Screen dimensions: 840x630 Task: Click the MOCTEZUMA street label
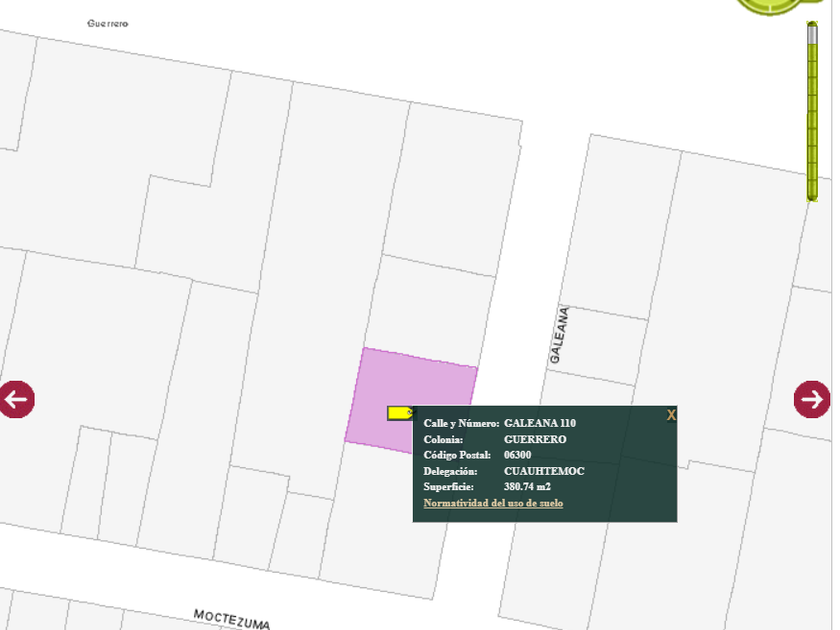point(232,619)
